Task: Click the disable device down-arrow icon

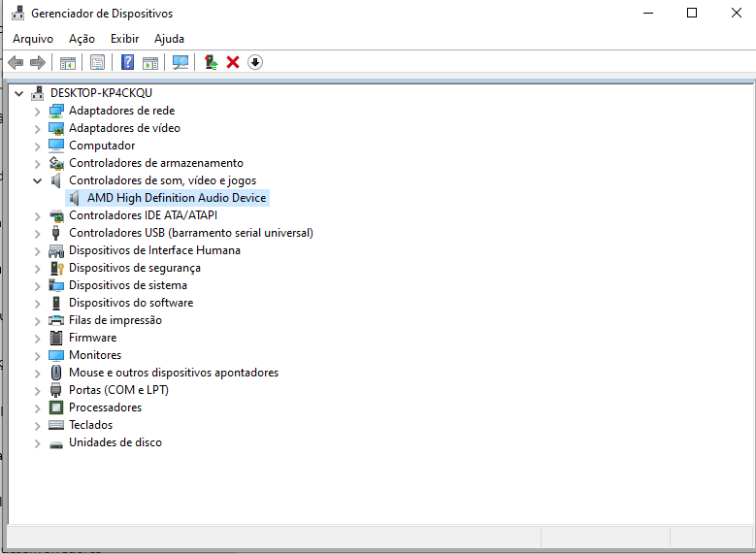Action: (x=255, y=62)
